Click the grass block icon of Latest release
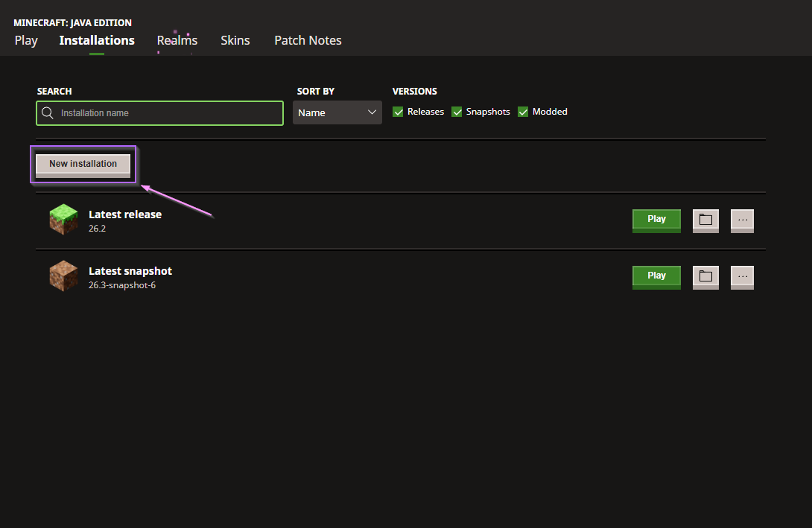This screenshot has height=528, width=812. point(63,220)
